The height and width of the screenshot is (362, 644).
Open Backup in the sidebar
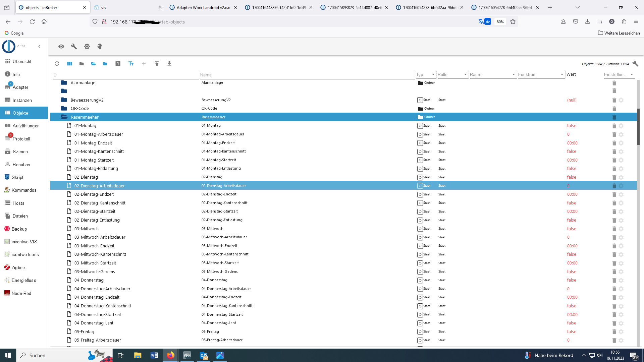click(24, 229)
